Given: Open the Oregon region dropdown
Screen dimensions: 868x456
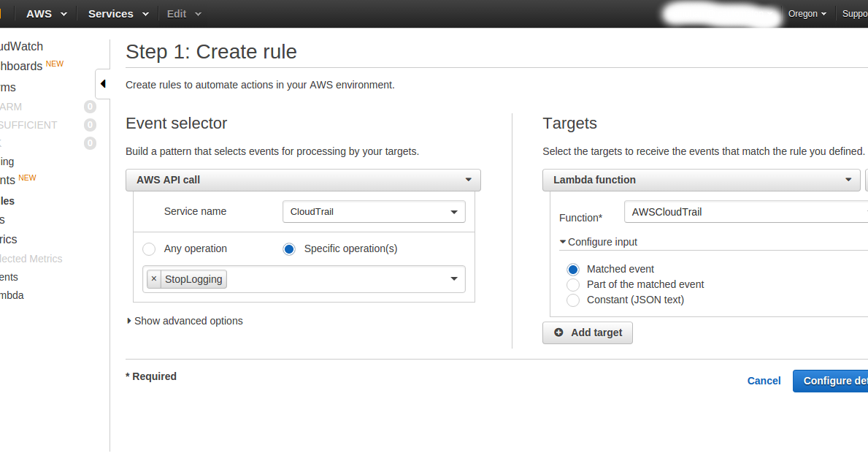Looking at the screenshot, I should (807, 14).
